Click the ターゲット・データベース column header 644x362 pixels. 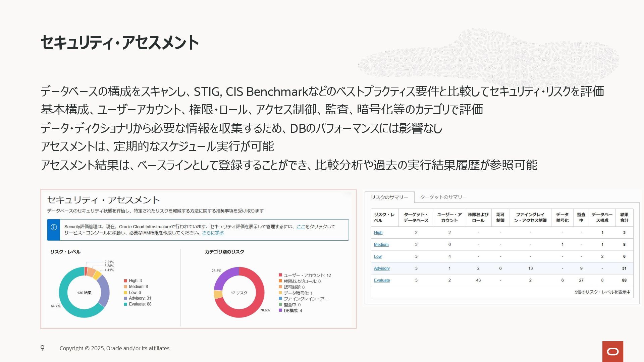[x=416, y=218]
